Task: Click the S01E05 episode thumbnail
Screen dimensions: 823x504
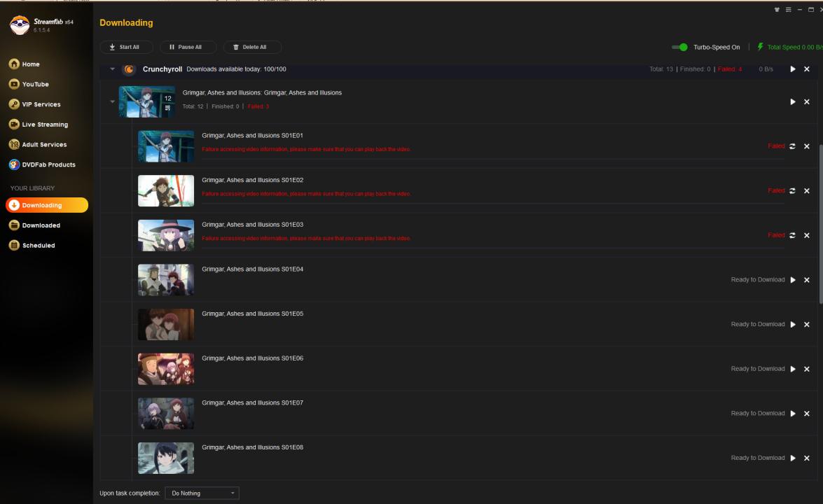Action: (166, 325)
